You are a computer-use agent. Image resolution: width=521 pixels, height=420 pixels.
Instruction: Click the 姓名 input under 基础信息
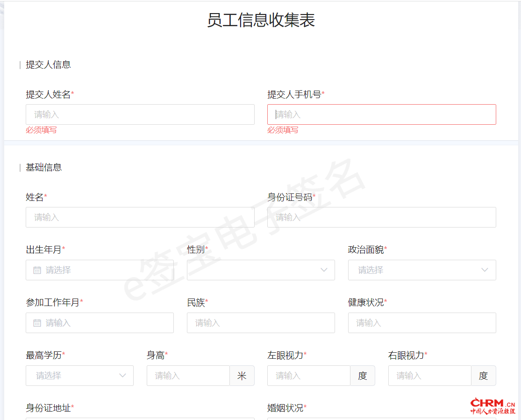140,217
